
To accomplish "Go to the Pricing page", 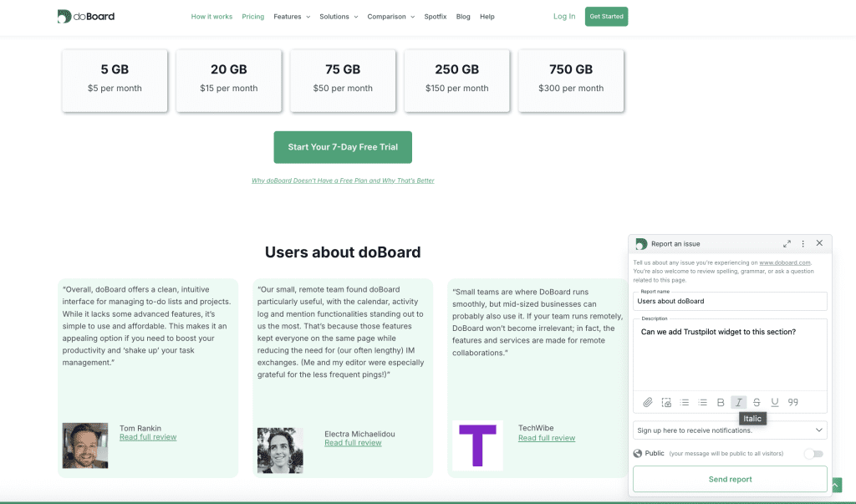I will 252,17.
